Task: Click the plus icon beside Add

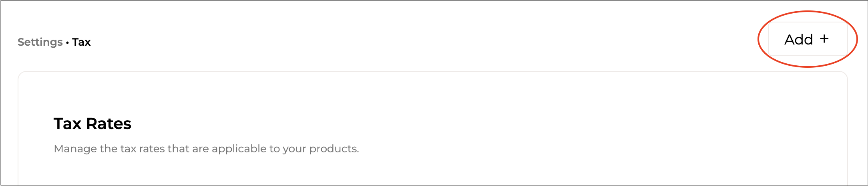Action: tap(824, 39)
